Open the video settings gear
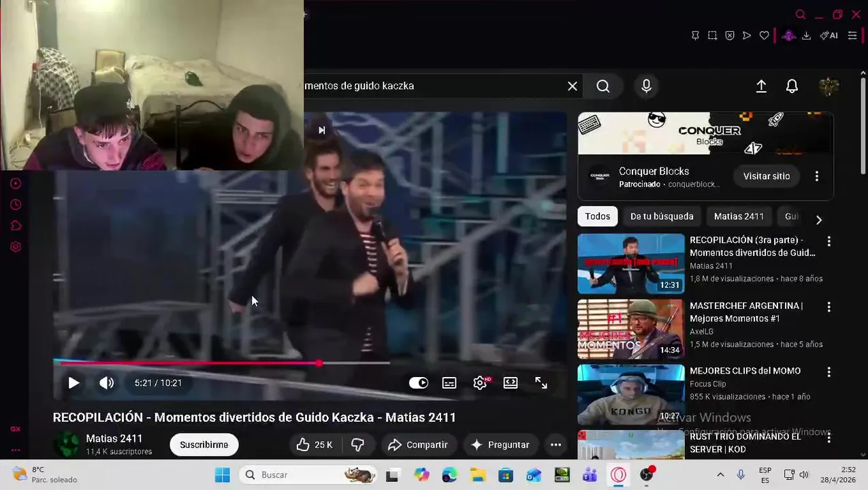The width and height of the screenshot is (868, 490). [480, 383]
